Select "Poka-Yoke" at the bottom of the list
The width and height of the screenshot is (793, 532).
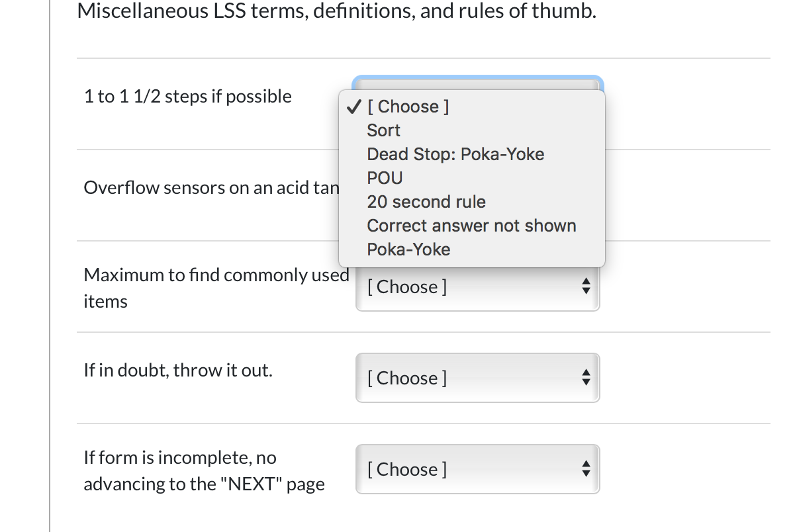(409, 249)
